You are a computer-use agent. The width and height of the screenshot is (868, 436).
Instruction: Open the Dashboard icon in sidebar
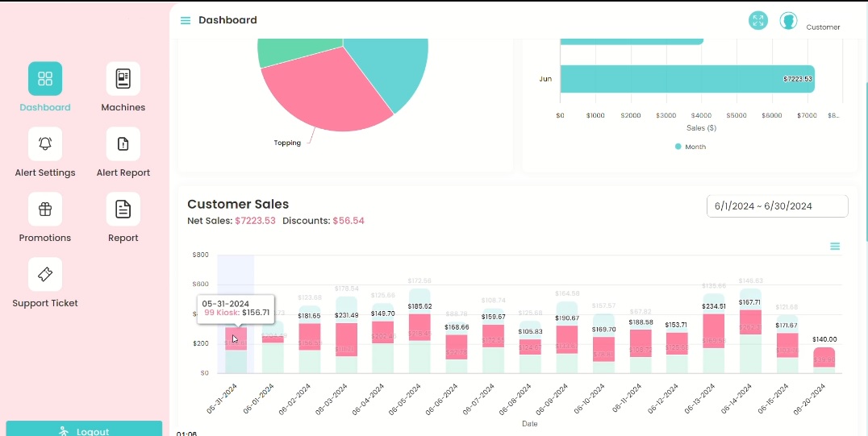pos(45,79)
